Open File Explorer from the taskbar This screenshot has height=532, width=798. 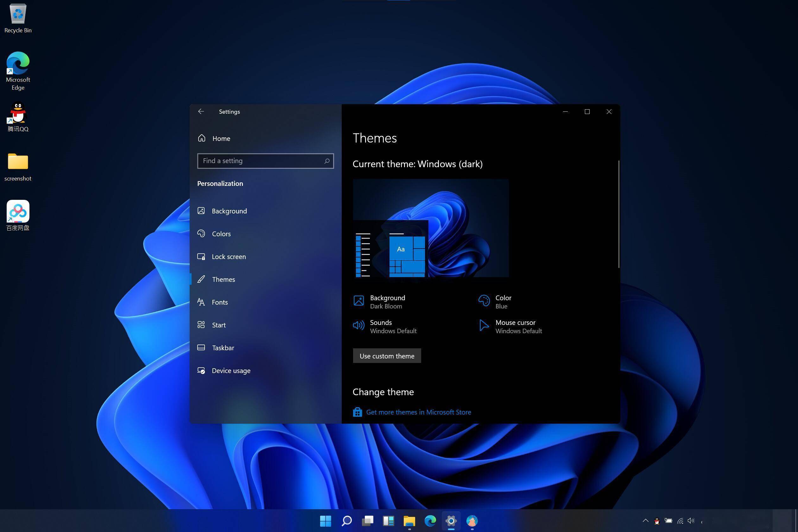tap(409, 521)
